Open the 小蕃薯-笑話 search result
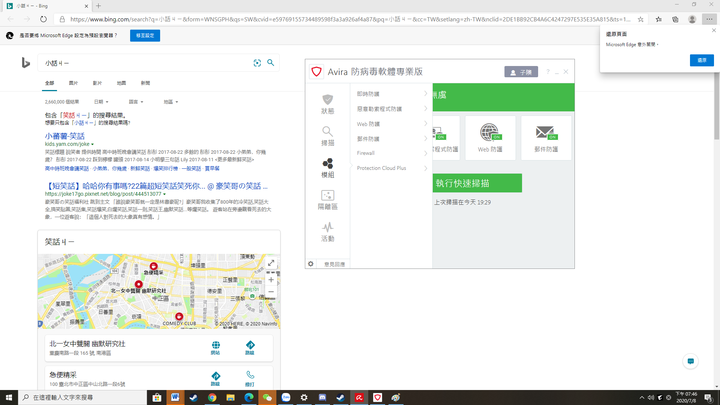This screenshot has width=720, height=405. coord(65,136)
